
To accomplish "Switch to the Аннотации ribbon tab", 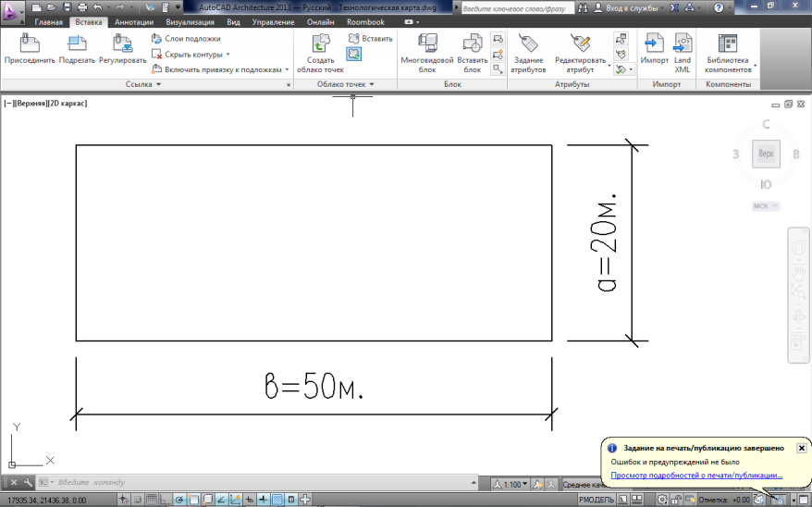I will tap(134, 22).
